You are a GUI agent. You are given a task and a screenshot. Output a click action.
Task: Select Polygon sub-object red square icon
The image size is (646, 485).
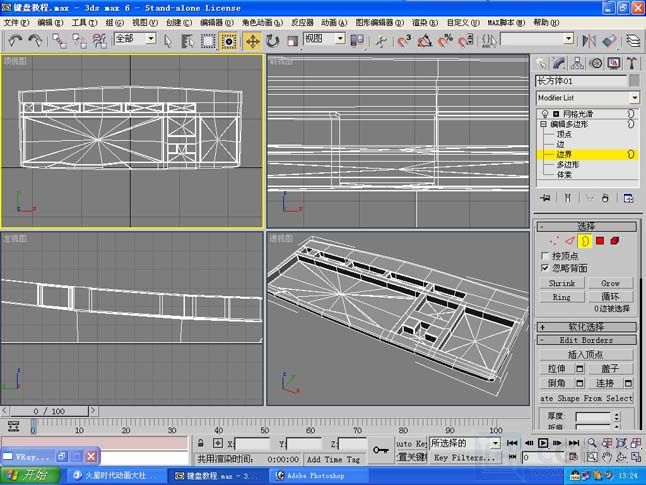coord(600,240)
